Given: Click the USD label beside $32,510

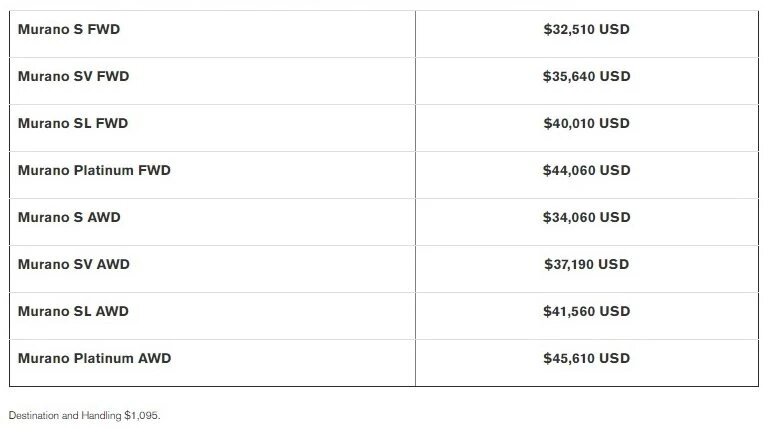Looking at the screenshot, I should 614,30.
